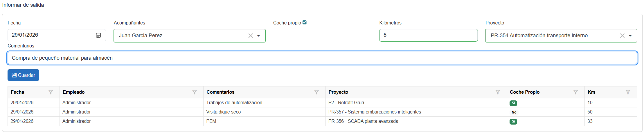
Task: Focus the Comentarios text field
Action: point(322,58)
